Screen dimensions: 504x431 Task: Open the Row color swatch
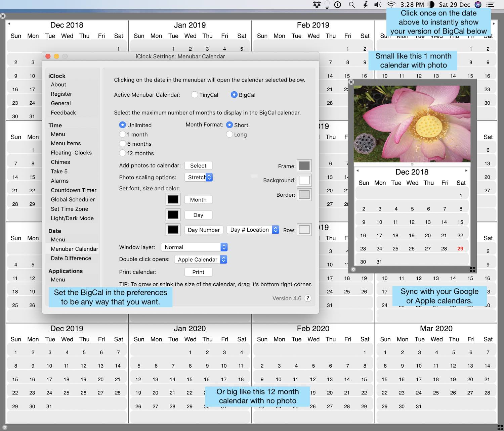coord(304,230)
